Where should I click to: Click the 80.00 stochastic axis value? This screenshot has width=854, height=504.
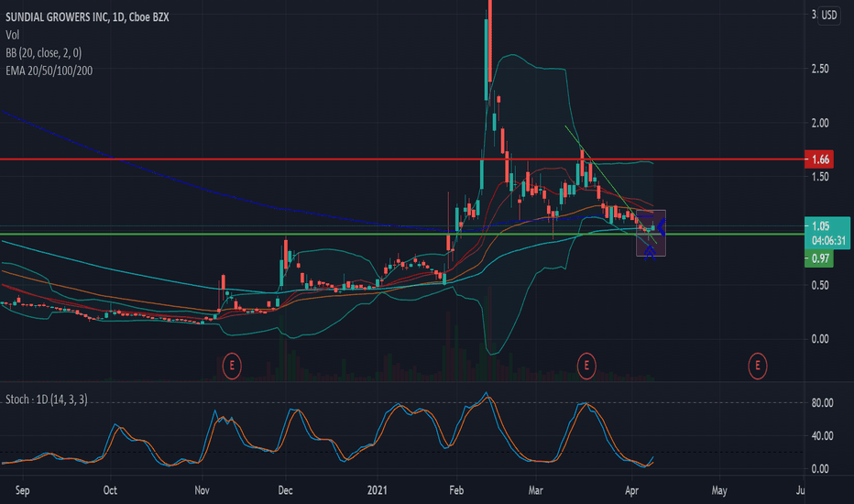coord(823,403)
